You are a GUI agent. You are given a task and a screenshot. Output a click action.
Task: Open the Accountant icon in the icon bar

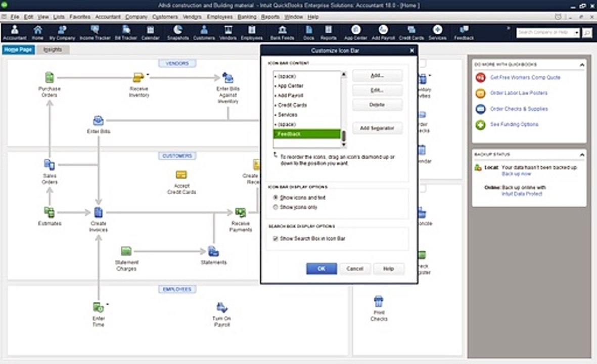coord(15,32)
